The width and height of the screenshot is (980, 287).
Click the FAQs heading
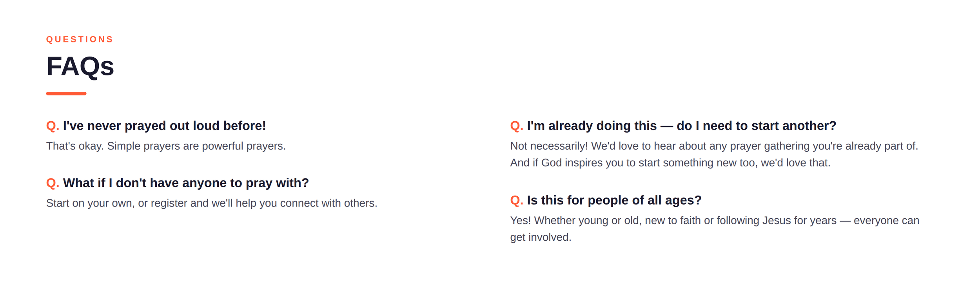pos(80,66)
